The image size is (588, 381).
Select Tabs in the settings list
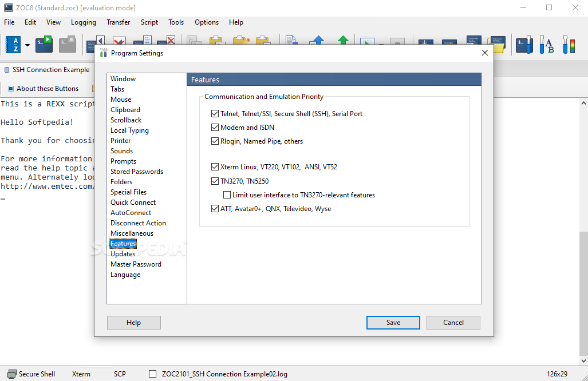click(x=117, y=89)
